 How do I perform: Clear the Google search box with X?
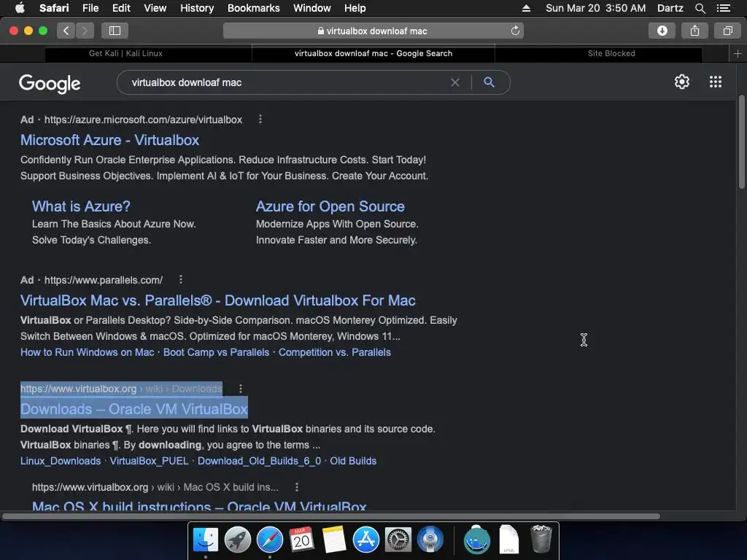(x=455, y=82)
